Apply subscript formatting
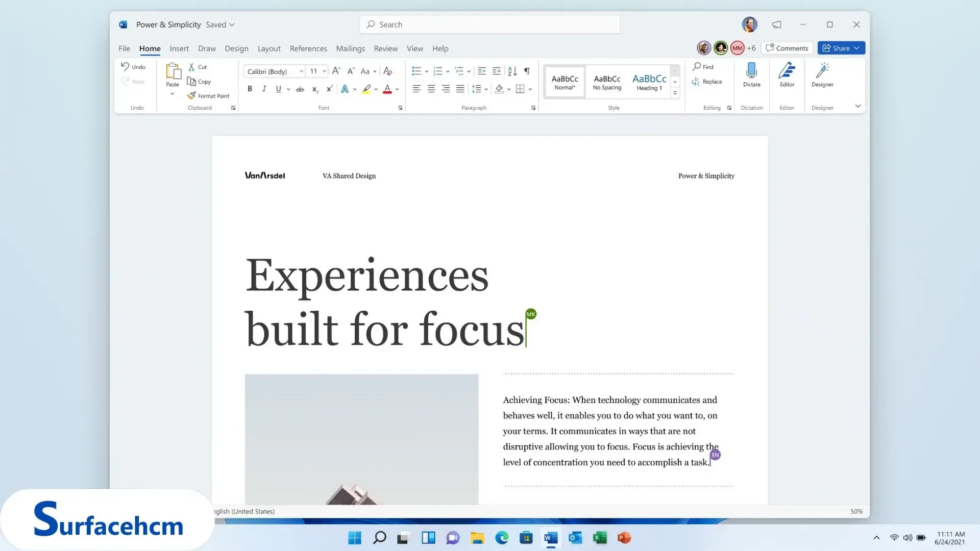980x551 pixels. [315, 89]
